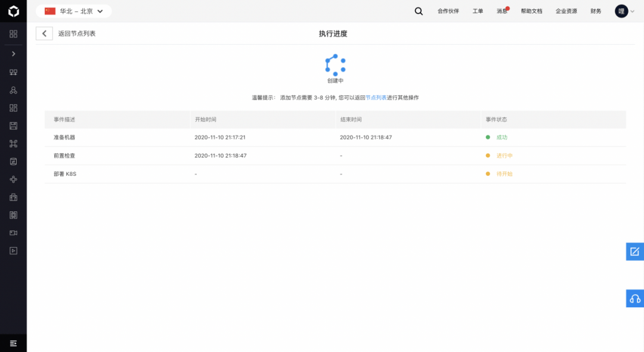
Task: Click the 成功 status text
Action: (x=502, y=138)
